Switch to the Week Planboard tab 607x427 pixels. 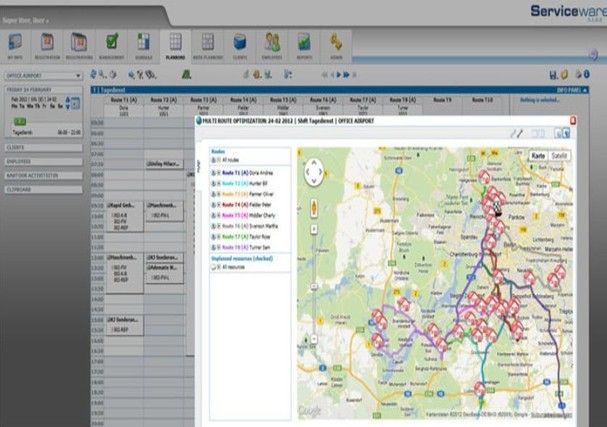click(207, 44)
